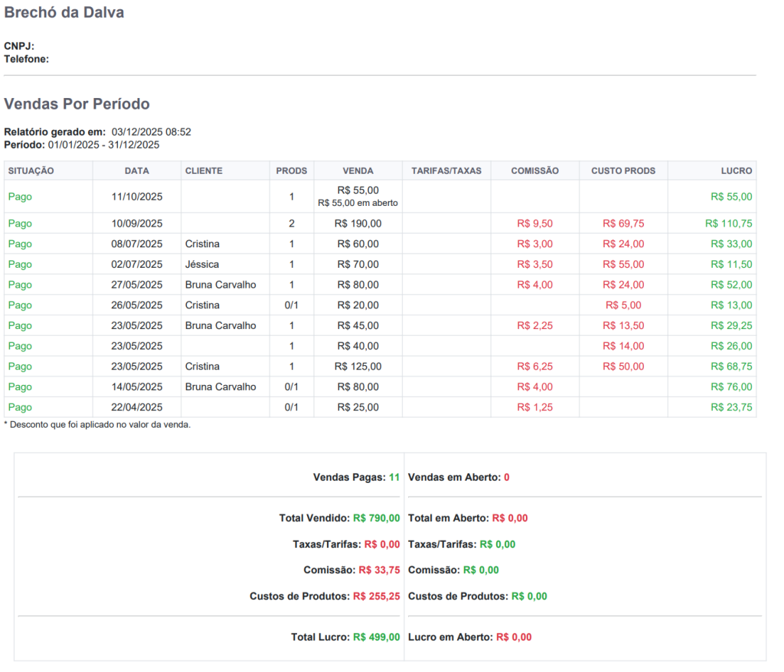Click the TARIFAS/TAXAS column header

coord(446,171)
